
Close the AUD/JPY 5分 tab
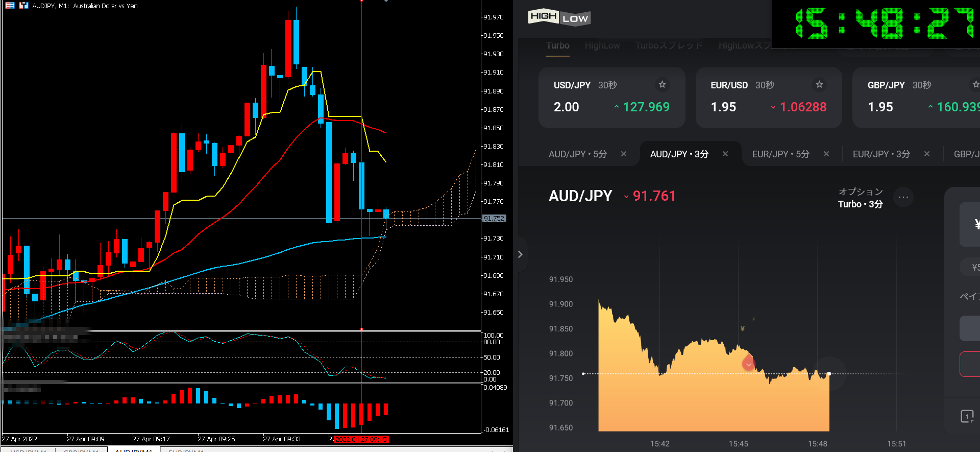coord(624,154)
